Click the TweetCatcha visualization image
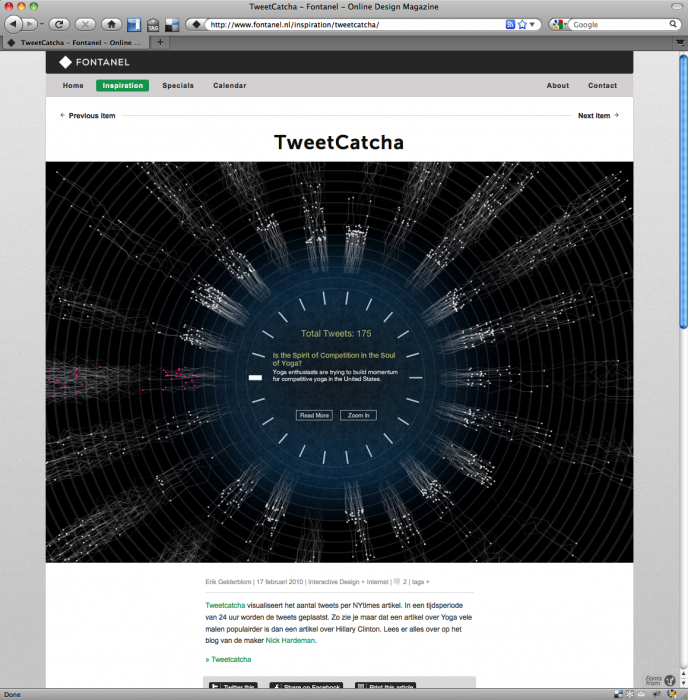The image size is (688, 700). pyautogui.click(x=339, y=362)
